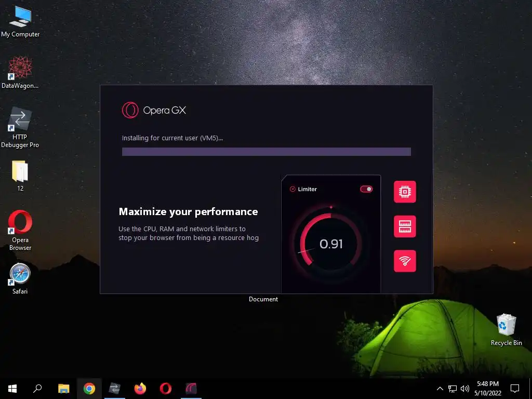
Task: Open the notification action center
Action: tap(515, 389)
